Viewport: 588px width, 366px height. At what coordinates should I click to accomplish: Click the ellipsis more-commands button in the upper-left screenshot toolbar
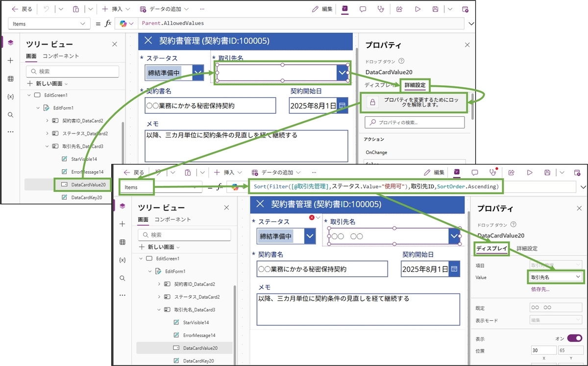pos(202,9)
